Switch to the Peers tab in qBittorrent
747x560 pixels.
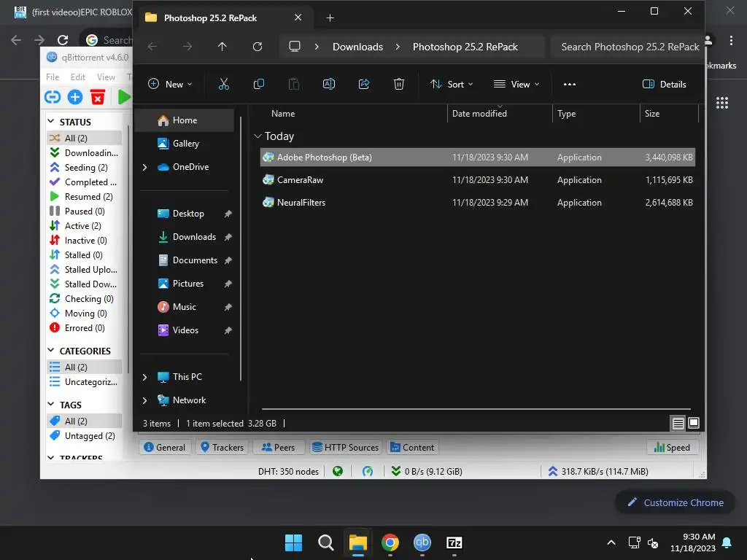tap(278, 447)
